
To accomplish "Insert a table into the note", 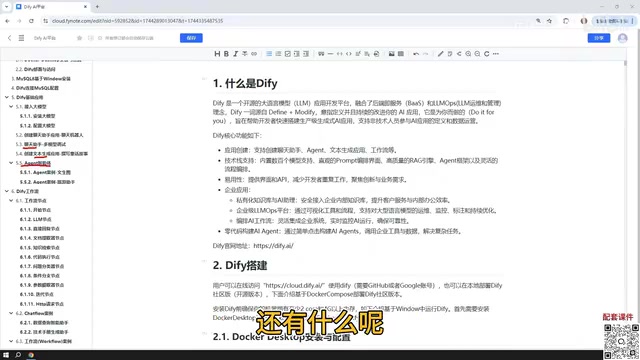I will [401, 54].
